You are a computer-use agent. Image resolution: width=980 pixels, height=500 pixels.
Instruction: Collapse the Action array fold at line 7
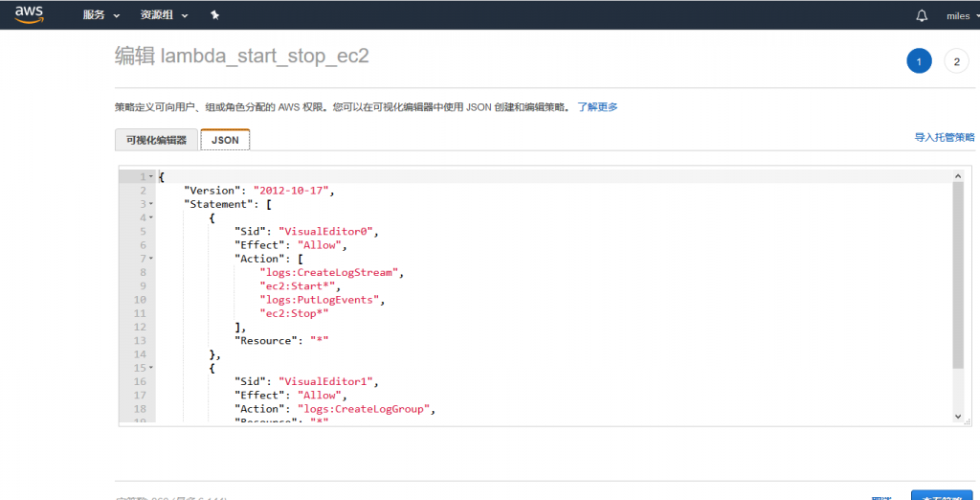pyautogui.click(x=151, y=259)
